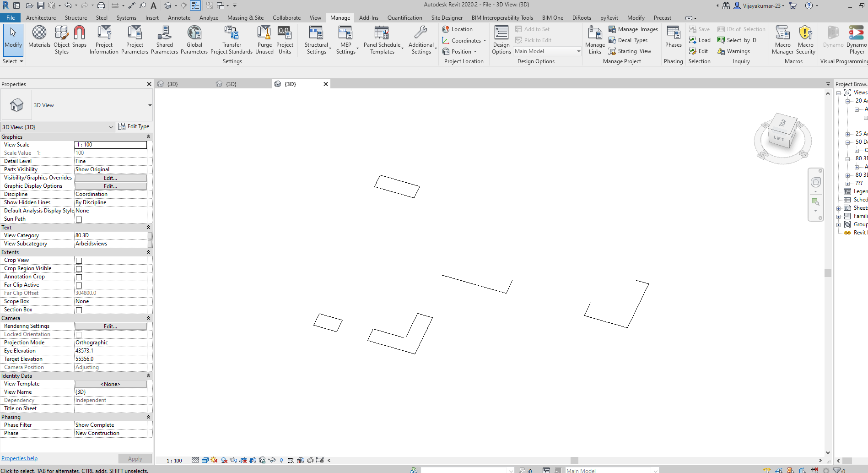Toggle the Section Box checkbox
Image resolution: width=868 pixels, height=473 pixels.
(78, 310)
